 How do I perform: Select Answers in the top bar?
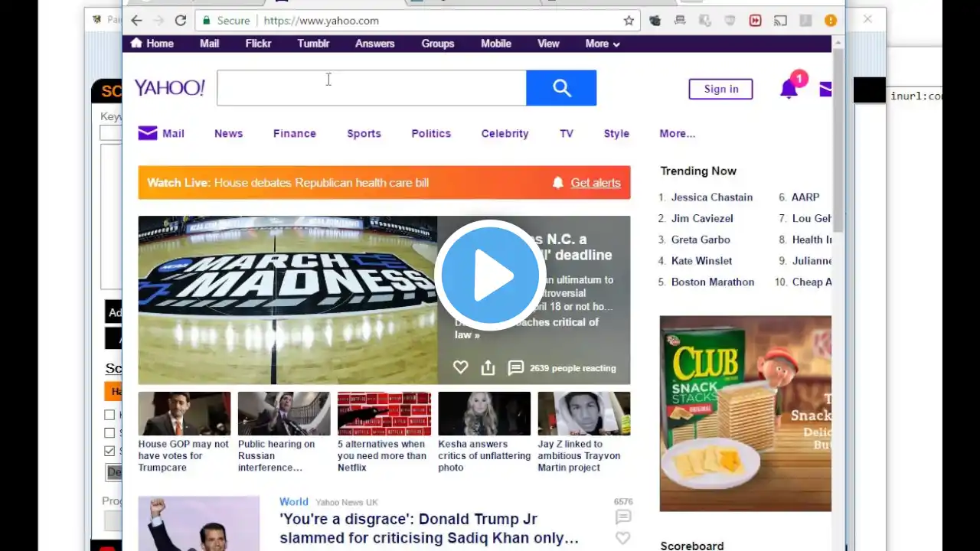point(375,44)
